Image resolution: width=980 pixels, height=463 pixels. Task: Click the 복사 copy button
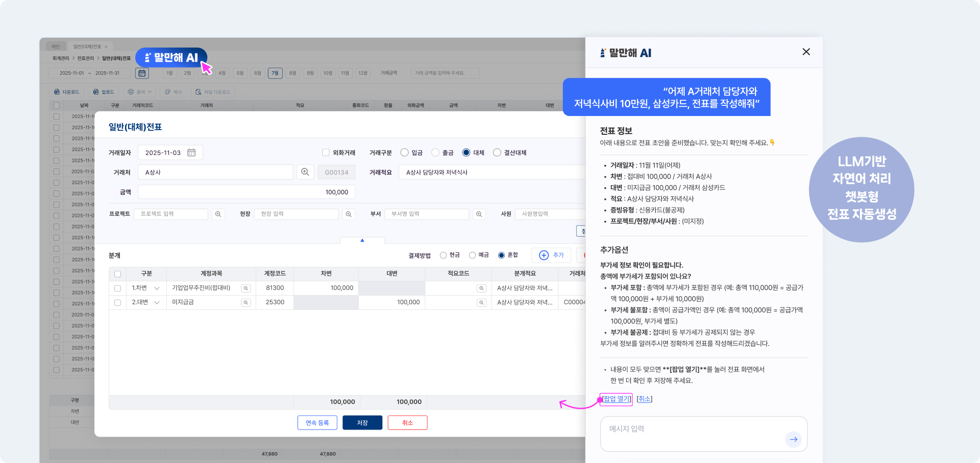pyautogui.click(x=173, y=92)
